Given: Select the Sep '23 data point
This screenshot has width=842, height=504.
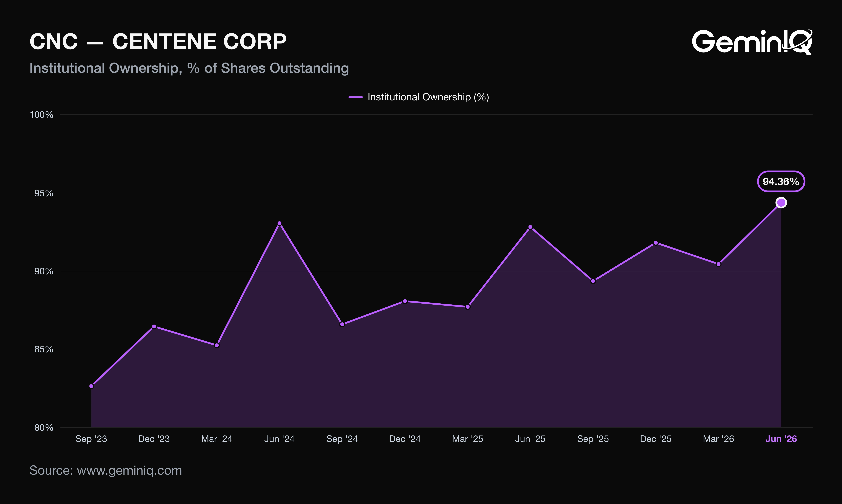Looking at the screenshot, I should point(91,386).
